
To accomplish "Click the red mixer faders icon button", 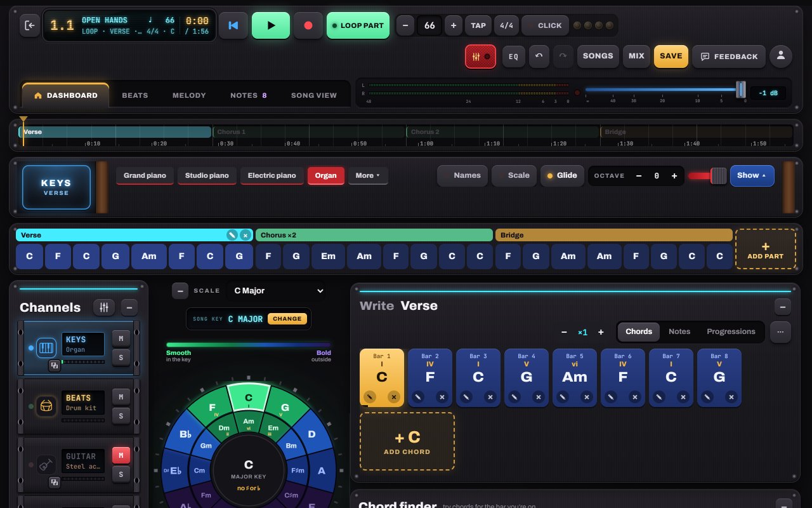I will 480,56.
